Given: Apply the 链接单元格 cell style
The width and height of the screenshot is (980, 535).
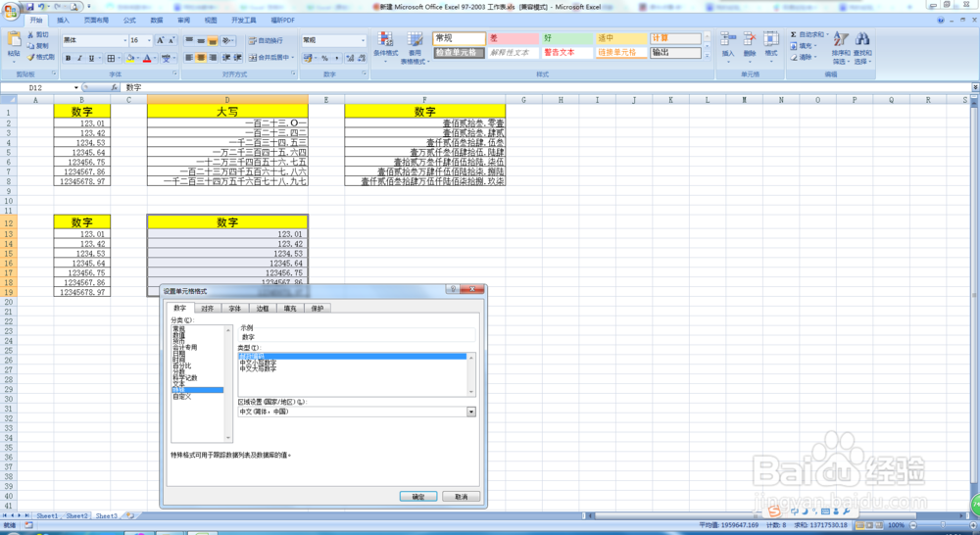Looking at the screenshot, I should 621,53.
